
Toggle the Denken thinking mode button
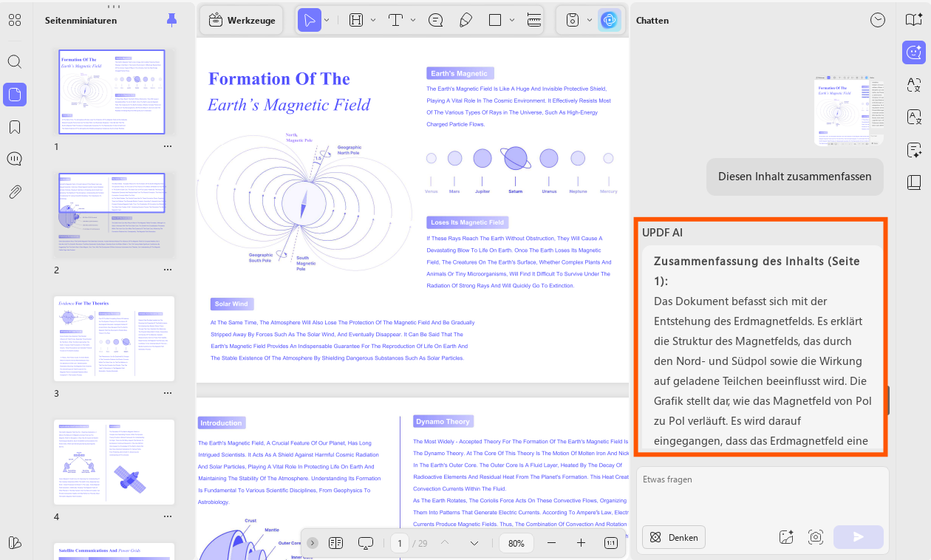674,537
